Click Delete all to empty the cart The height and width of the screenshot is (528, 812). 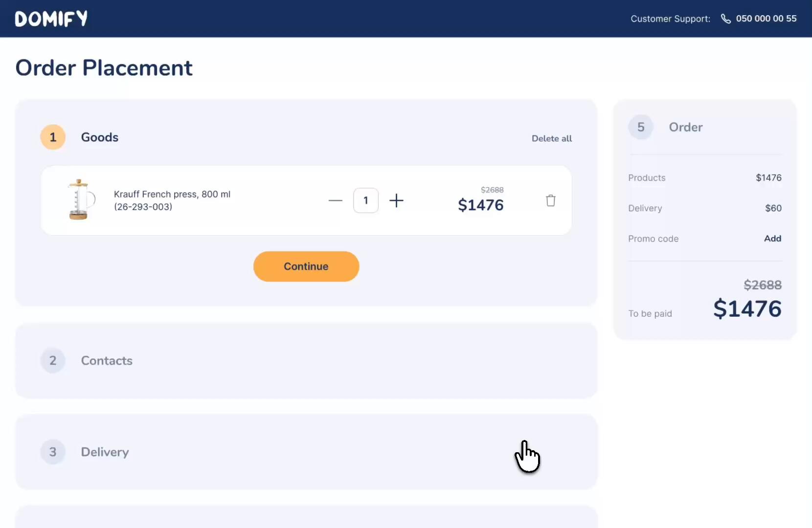pos(552,138)
